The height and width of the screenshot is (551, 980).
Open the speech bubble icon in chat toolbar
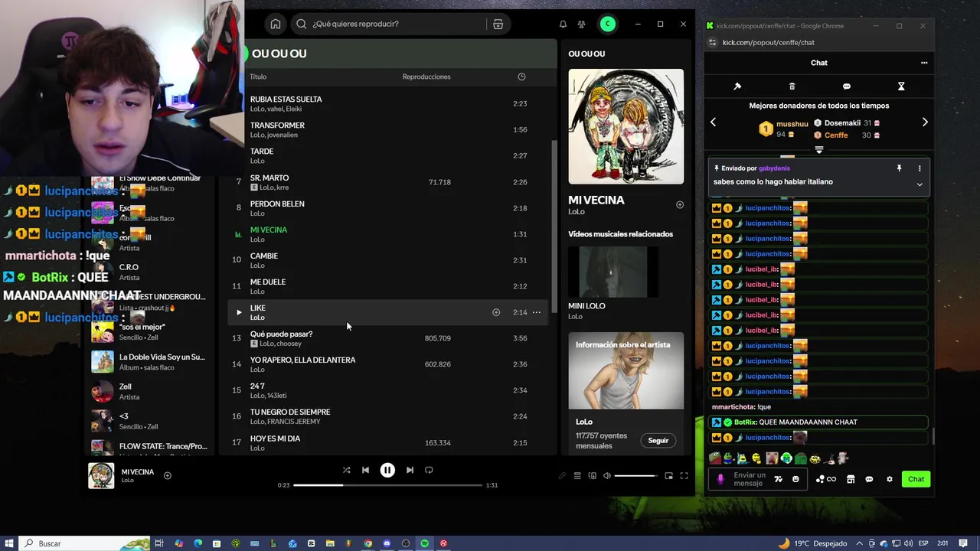tap(847, 86)
